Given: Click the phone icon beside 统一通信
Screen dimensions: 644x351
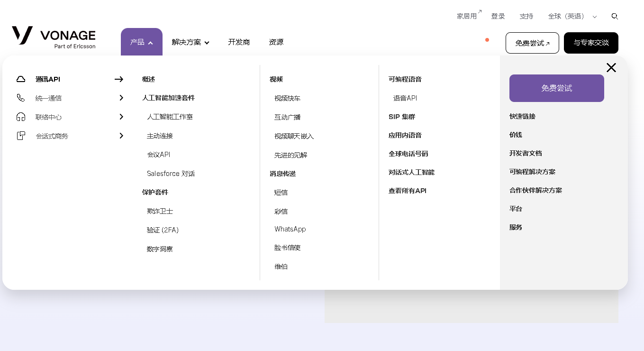Looking at the screenshot, I should 21,98.
